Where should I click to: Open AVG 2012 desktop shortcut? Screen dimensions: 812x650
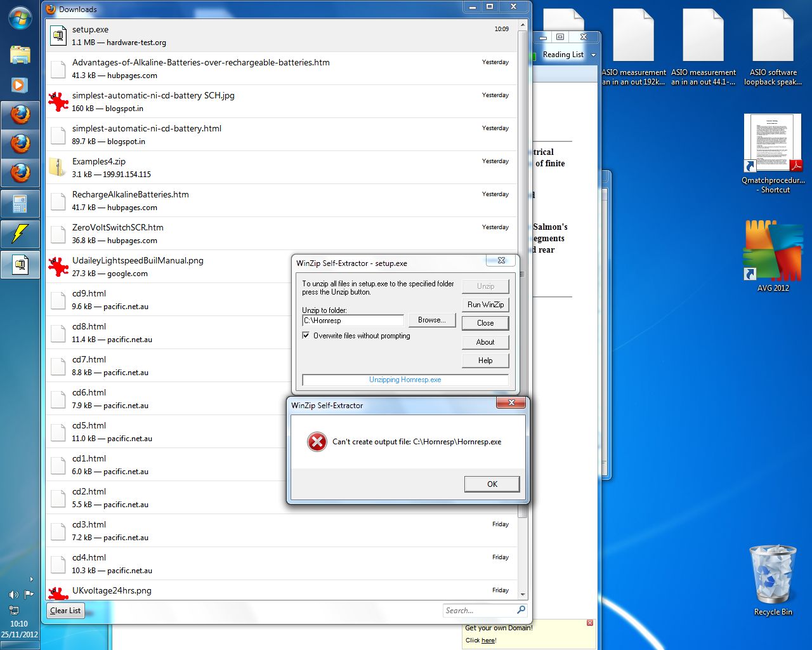[773, 255]
